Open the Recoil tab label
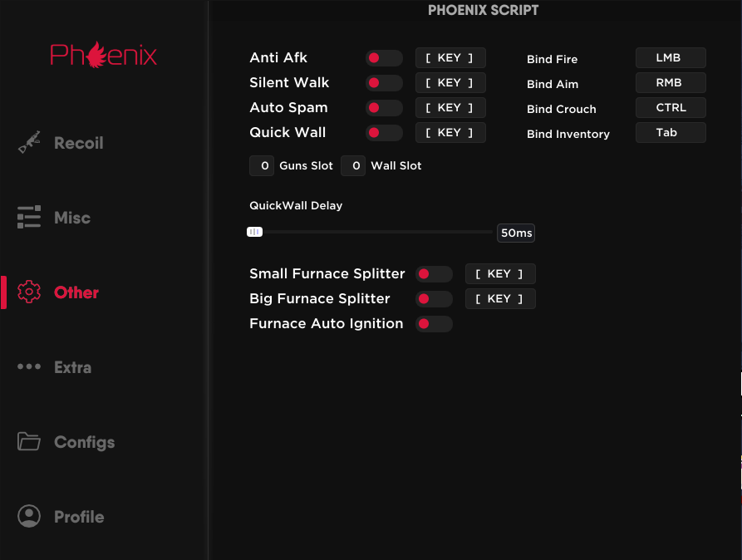Image resolution: width=742 pixels, height=560 pixels. (x=79, y=143)
